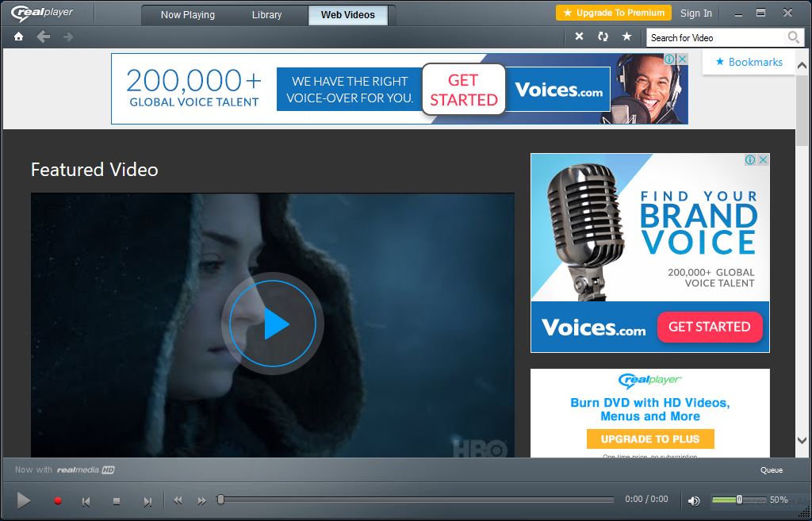Maximize the RealPlayer window
Image resolution: width=812 pixels, height=521 pixels.
(x=760, y=13)
